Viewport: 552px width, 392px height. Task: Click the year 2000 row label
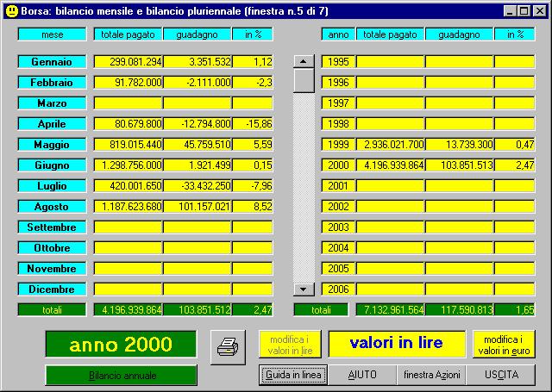pyautogui.click(x=336, y=165)
